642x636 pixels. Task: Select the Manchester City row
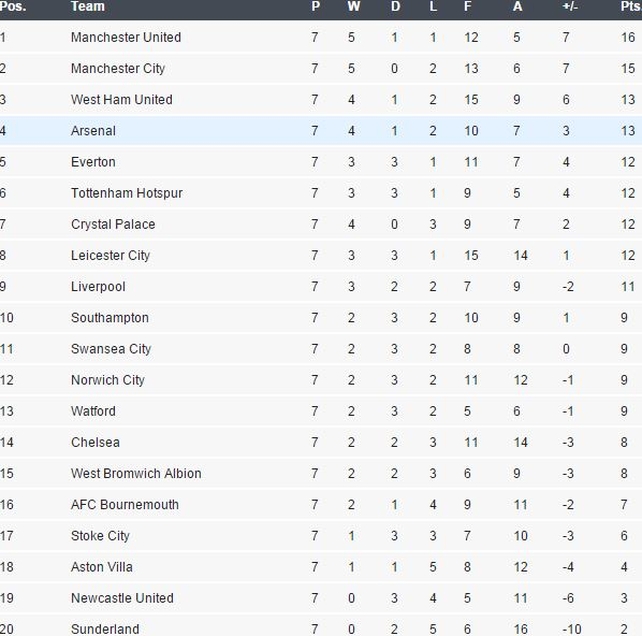(321, 68)
